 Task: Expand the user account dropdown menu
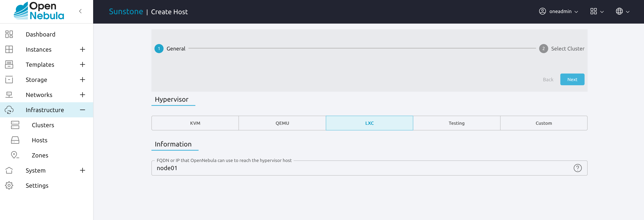559,12
